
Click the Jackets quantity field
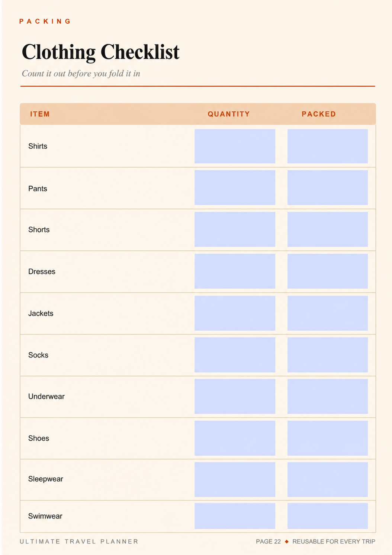tap(235, 313)
